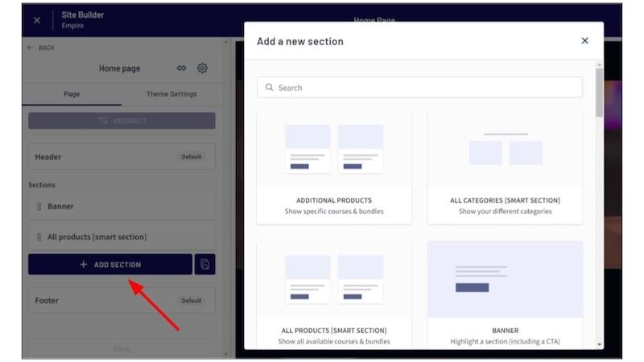Open the Header row

122,157
